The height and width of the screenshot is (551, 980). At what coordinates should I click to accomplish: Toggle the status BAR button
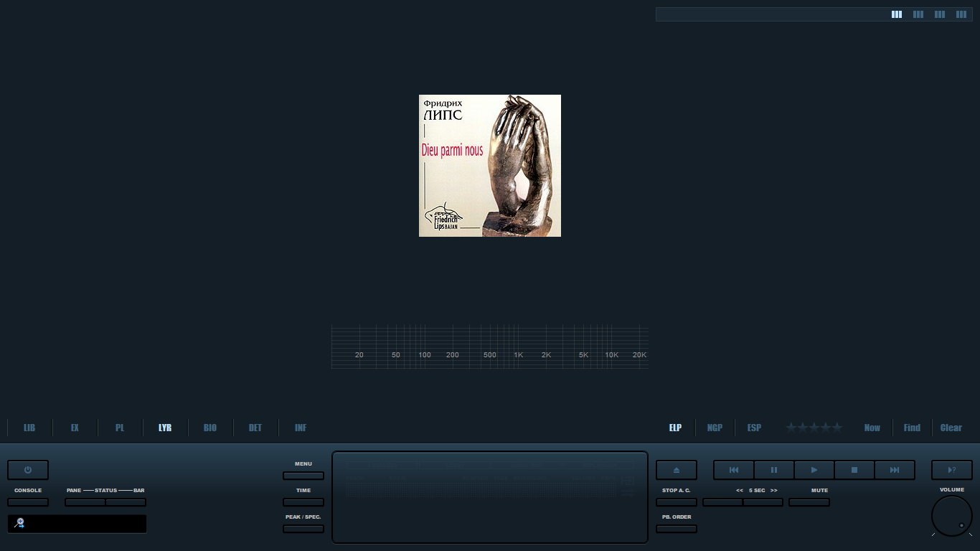pos(126,502)
